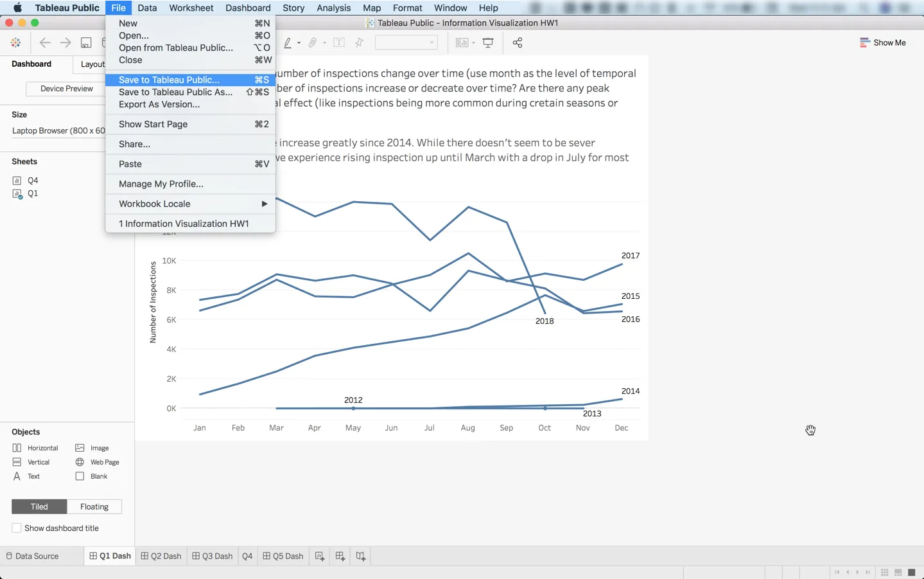The height and width of the screenshot is (579, 924).
Task: Switch to the Layout pane tab
Action: [92, 64]
